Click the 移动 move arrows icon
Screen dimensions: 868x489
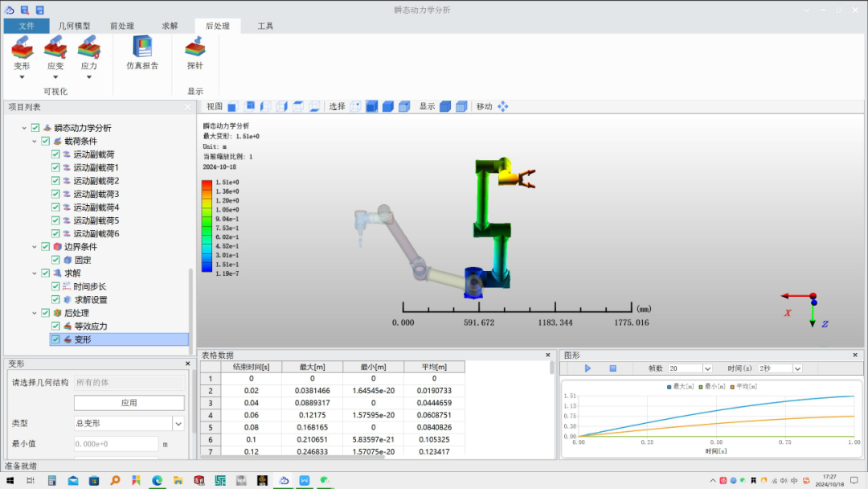coord(502,107)
